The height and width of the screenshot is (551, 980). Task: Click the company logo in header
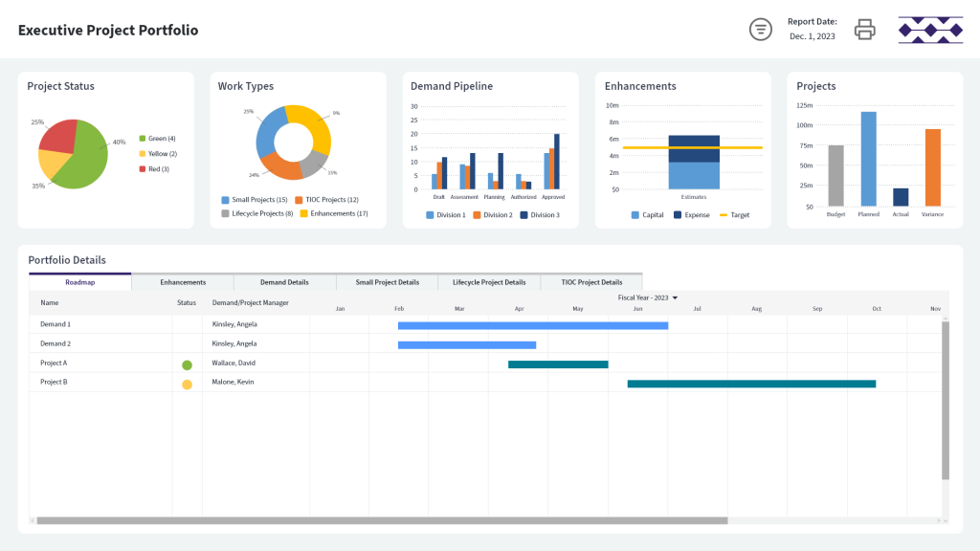point(929,30)
